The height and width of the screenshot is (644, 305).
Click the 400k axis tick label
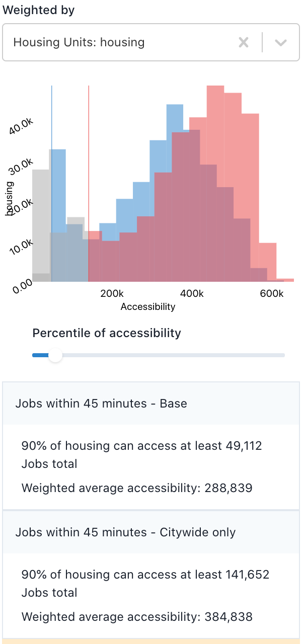pos(192,293)
